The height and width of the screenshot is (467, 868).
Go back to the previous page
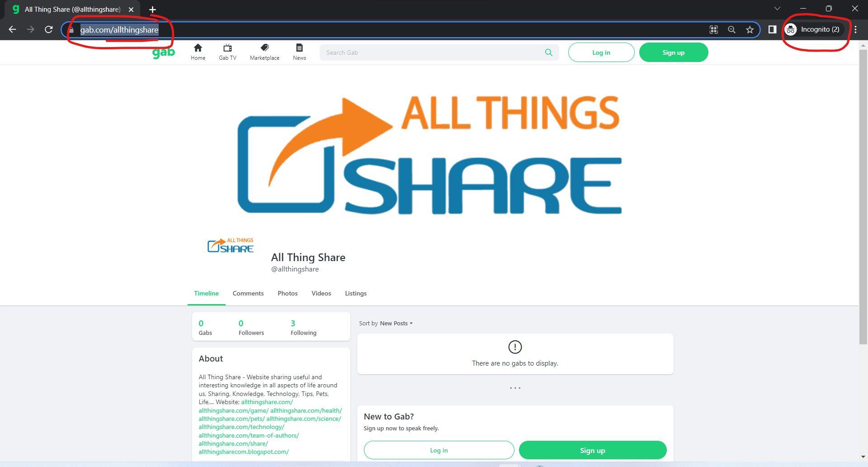pyautogui.click(x=12, y=29)
